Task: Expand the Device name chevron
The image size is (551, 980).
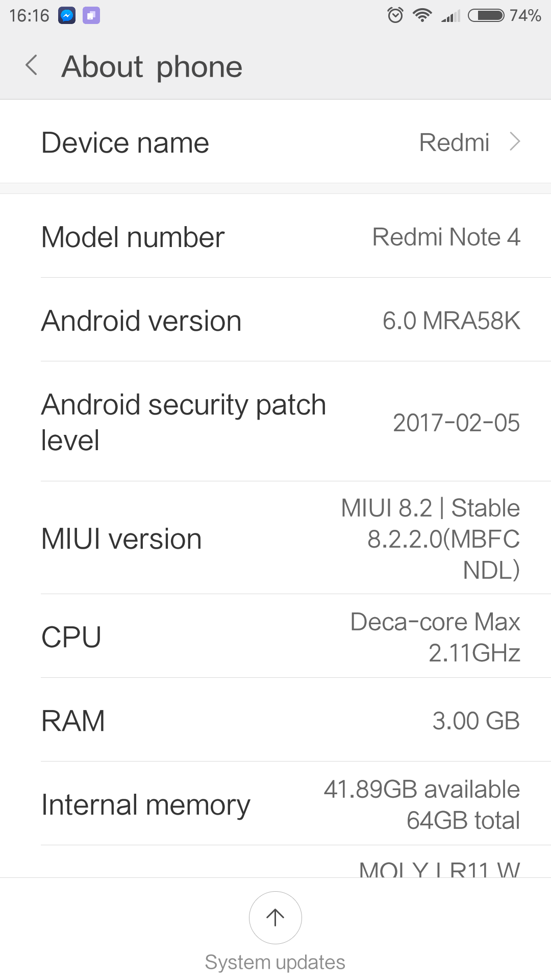Action: [x=515, y=142]
